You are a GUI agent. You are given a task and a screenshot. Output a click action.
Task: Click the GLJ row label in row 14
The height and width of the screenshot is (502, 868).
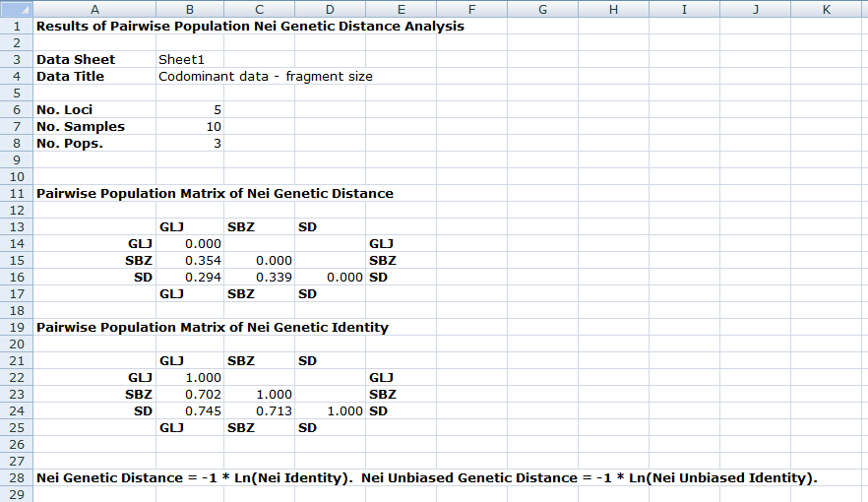pyautogui.click(x=140, y=243)
